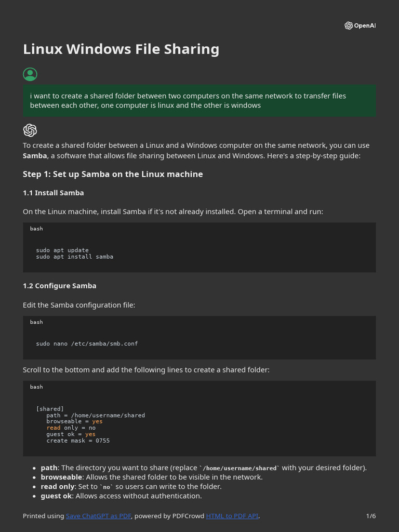Click the 1.1 Install Samba subheading
This screenshot has width=399, height=532.
point(54,193)
